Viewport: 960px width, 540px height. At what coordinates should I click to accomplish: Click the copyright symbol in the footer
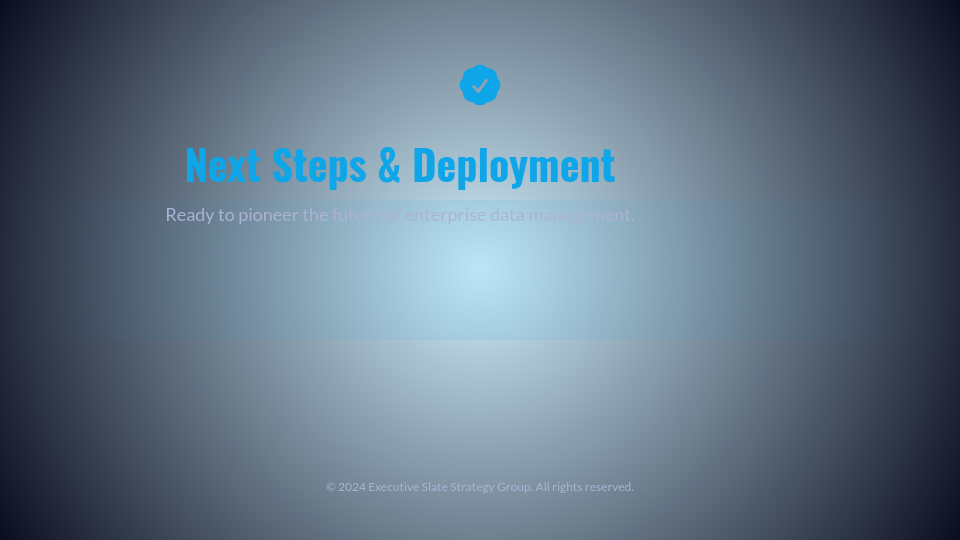(331, 487)
